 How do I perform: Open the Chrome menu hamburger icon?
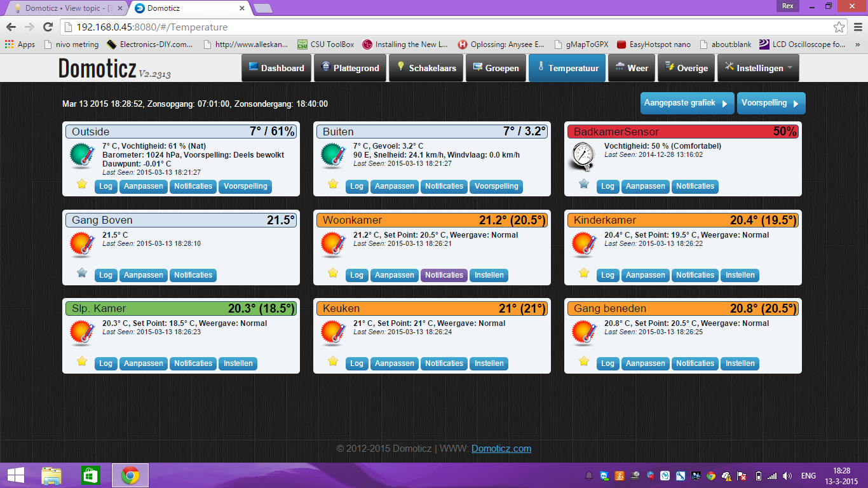coord(857,27)
